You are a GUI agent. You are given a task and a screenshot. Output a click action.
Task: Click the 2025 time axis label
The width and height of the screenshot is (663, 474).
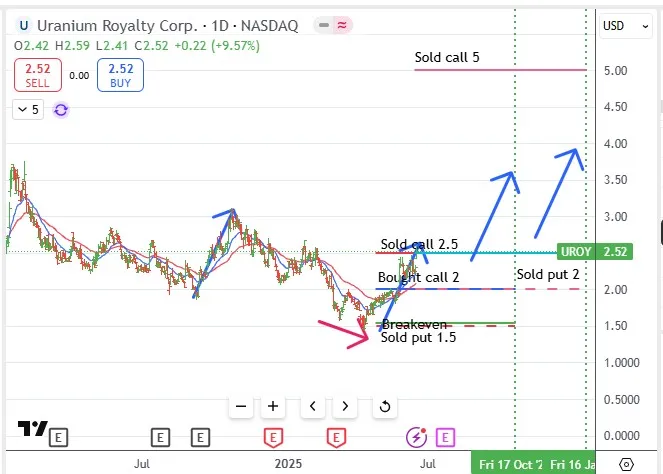click(288, 464)
